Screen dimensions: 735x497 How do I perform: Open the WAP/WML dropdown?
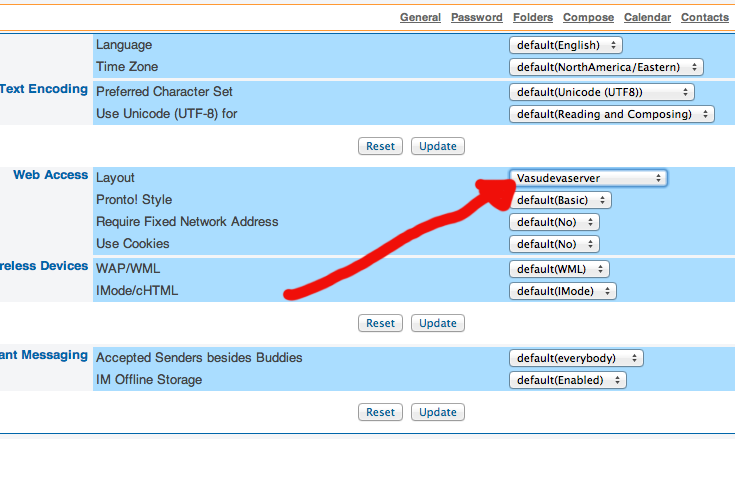[x=559, y=269]
